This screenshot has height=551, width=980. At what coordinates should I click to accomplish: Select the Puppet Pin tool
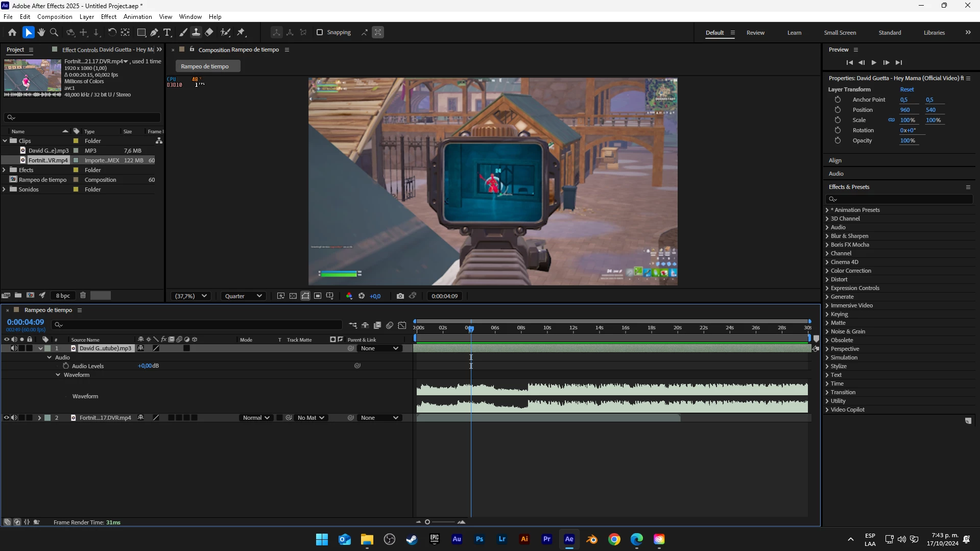coord(242,32)
